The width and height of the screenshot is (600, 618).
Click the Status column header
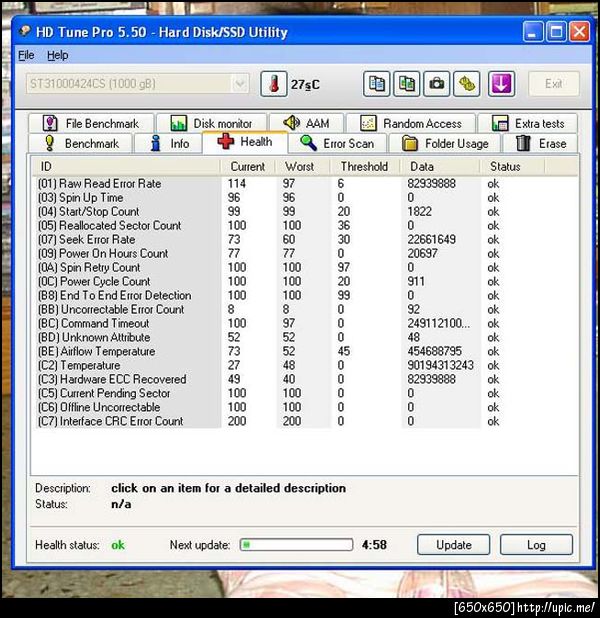coord(512,166)
